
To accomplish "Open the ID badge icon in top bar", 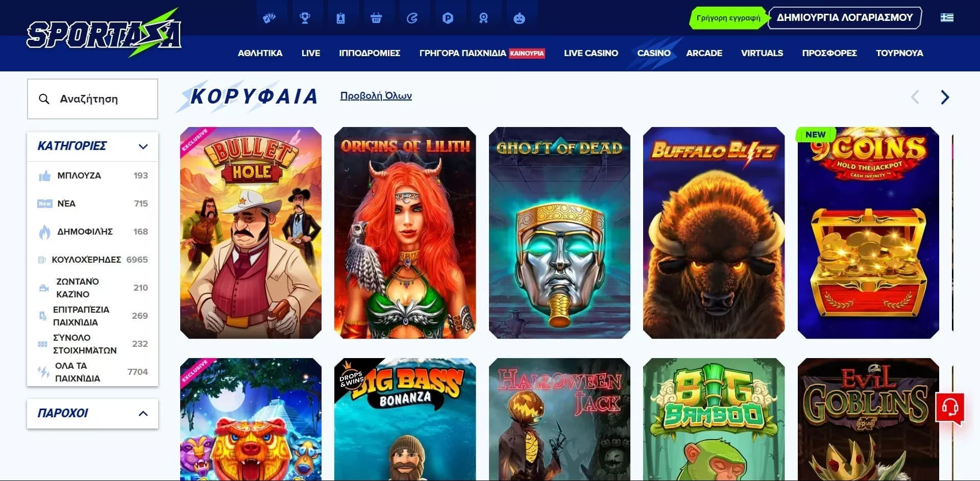I will pyautogui.click(x=340, y=18).
